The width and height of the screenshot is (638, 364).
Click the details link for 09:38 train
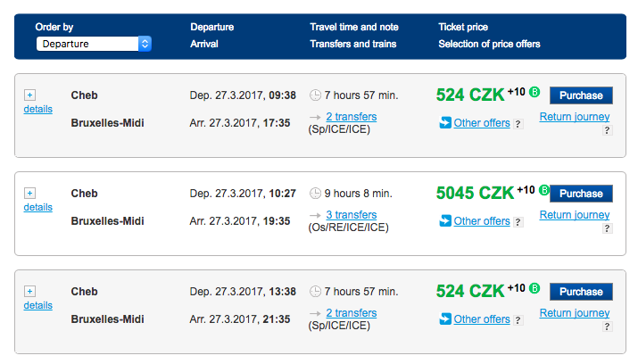coord(38,109)
